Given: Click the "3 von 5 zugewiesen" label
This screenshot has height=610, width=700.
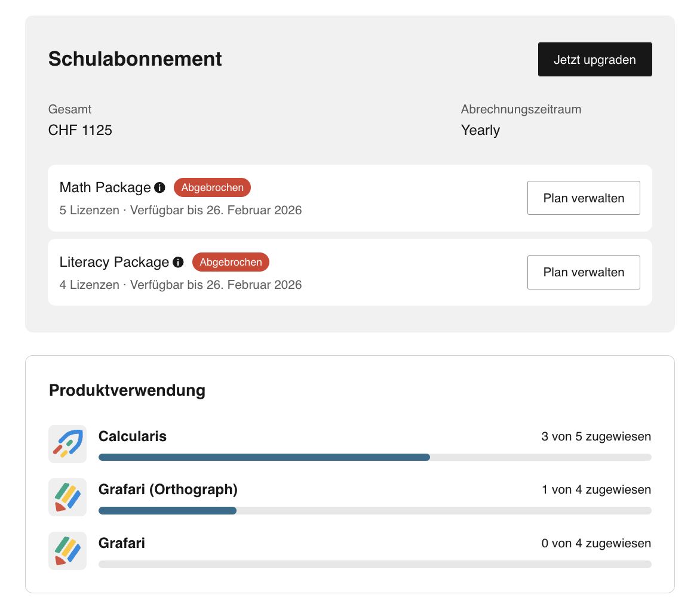Looking at the screenshot, I should (596, 437).
